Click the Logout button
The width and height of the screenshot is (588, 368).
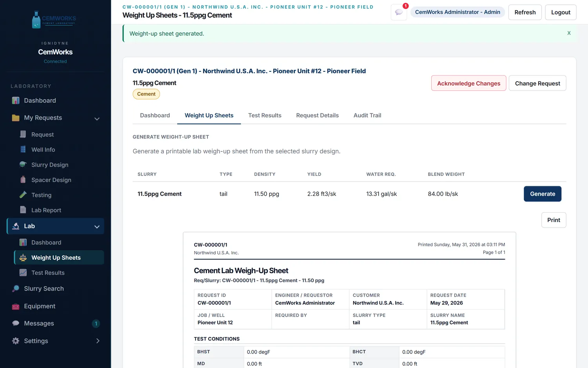(x=561, y=12)
